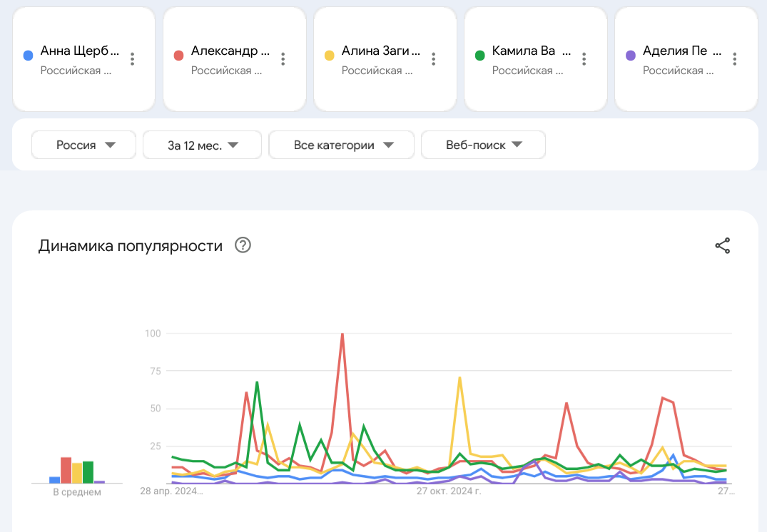
Task: Open three-dot menu on Алина Заги card
Action: point(434,59)
